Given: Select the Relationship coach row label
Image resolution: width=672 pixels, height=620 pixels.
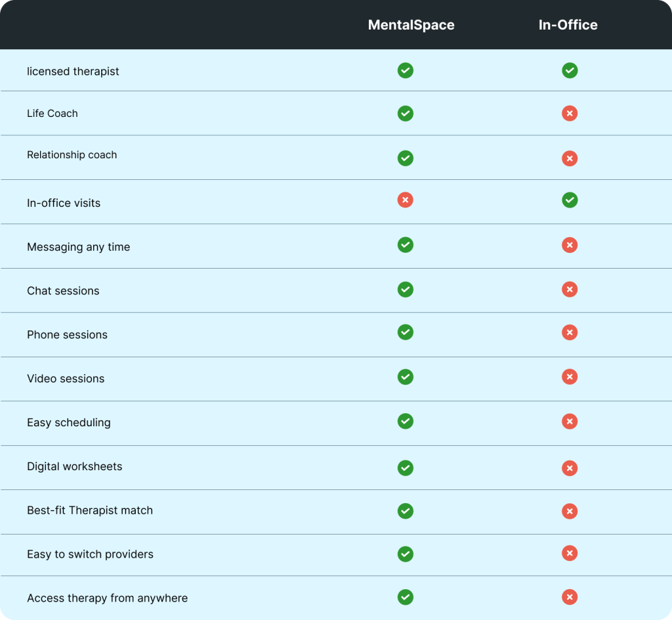Looking at the screenshot, I should coord(72,155).
